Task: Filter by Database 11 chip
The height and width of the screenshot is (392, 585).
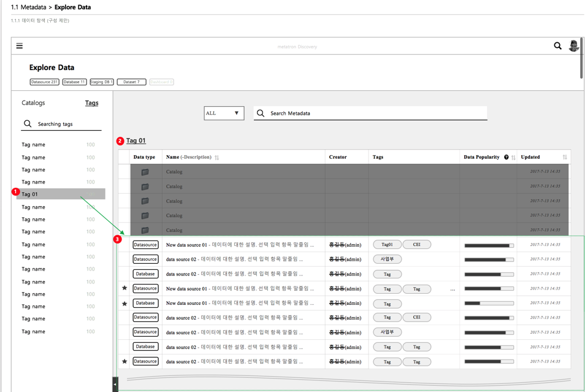Action: pyautogui.click(x=75, y=82)
